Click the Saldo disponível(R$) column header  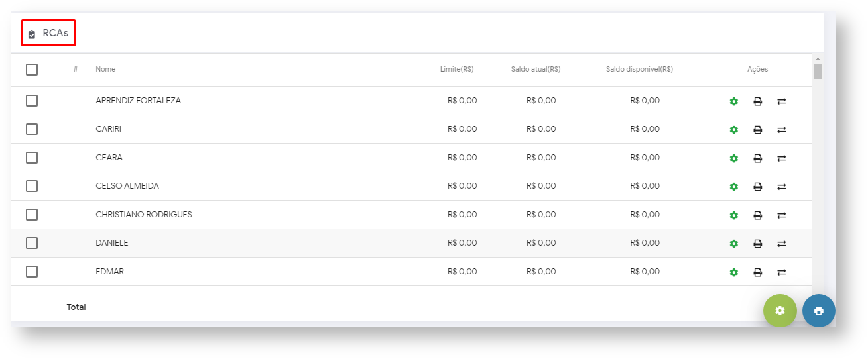point(639,70)
